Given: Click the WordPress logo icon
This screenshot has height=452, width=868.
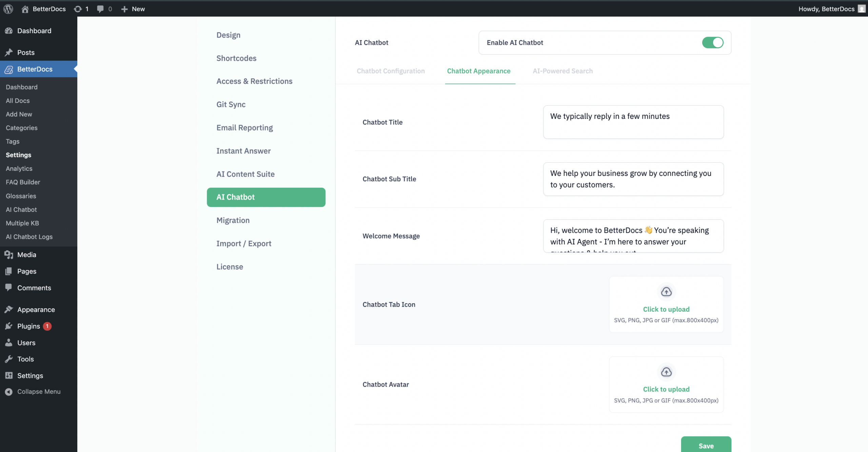Looking at the screenshot, I should [x=8, y=9].
